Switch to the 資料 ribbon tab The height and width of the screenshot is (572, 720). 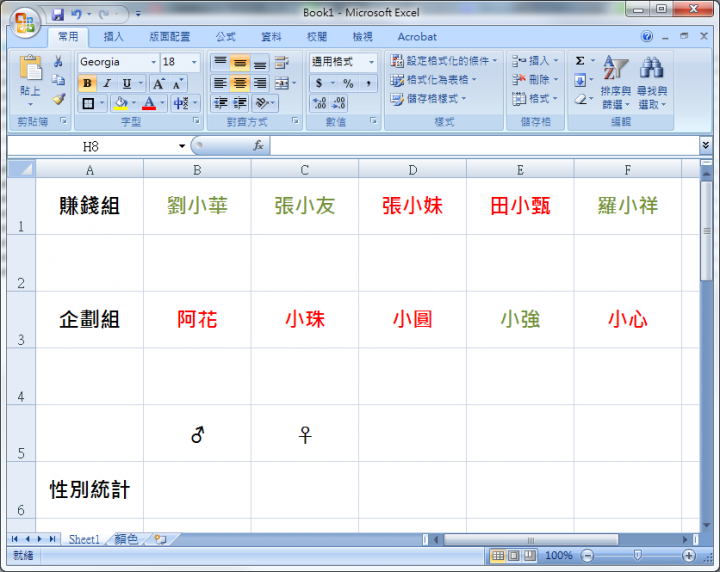coord(271,37)
